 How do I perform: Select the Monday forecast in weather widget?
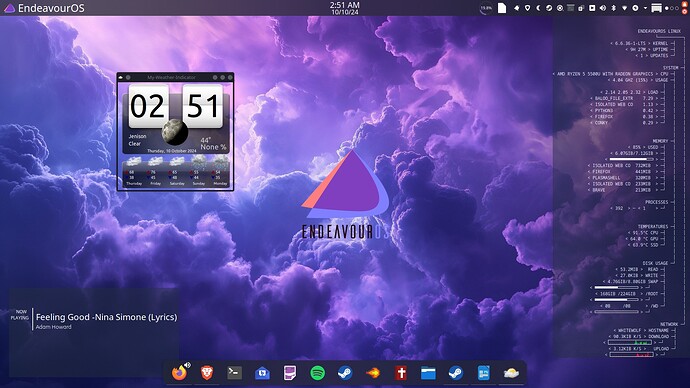pos(220,172)
